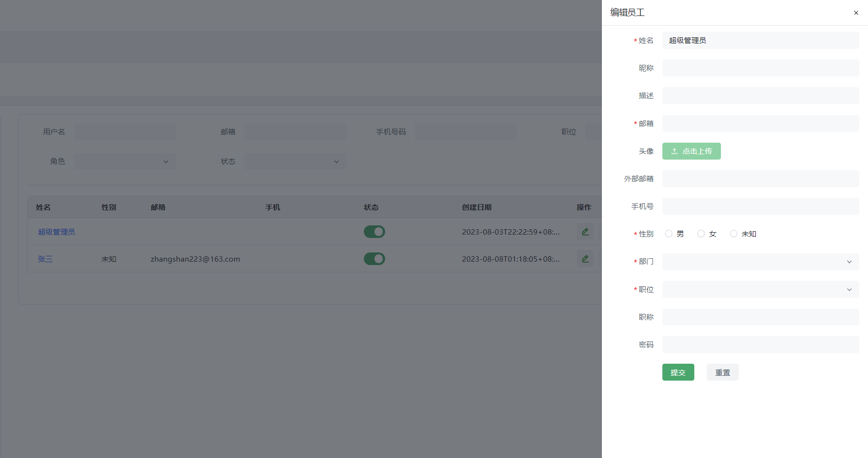Close the 编辑员工 drawer
This screenshot has width=868, height=458.
pyautogui.click(x=856, y=13)
